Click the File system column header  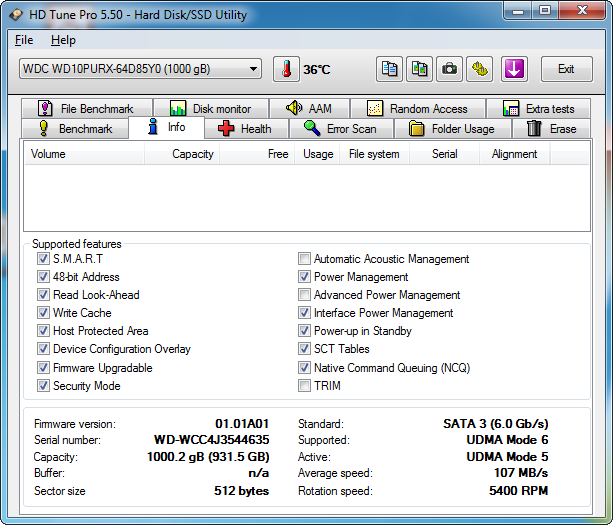coord(374,154)
